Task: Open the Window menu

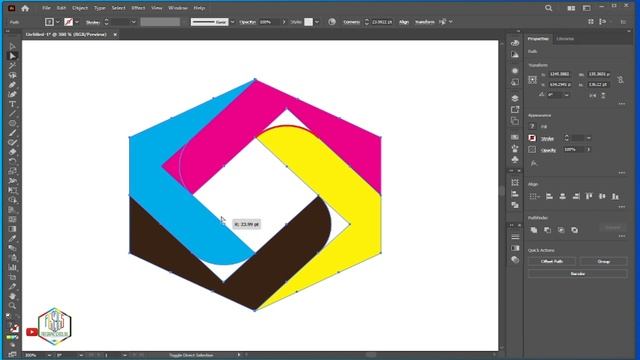Action: coord(178,8)
